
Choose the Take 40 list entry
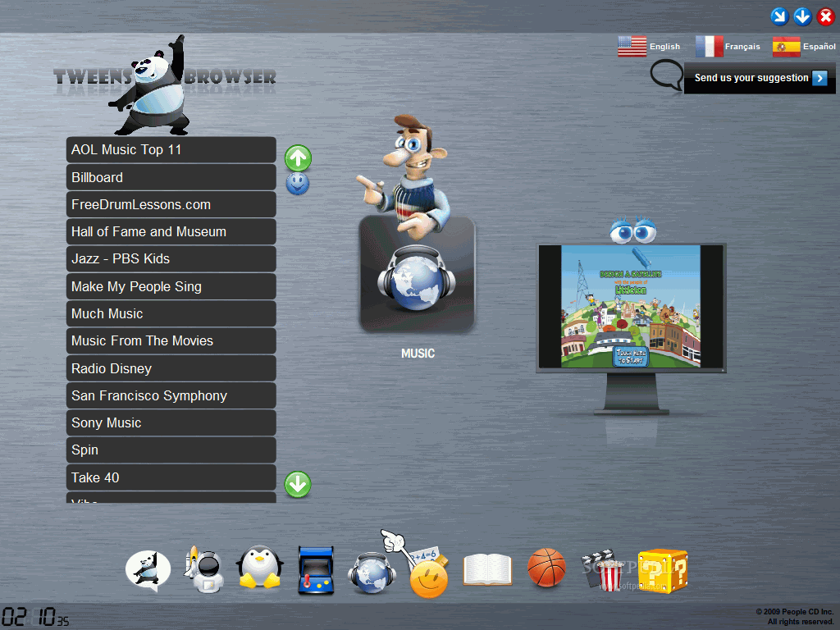pos(171,477)
